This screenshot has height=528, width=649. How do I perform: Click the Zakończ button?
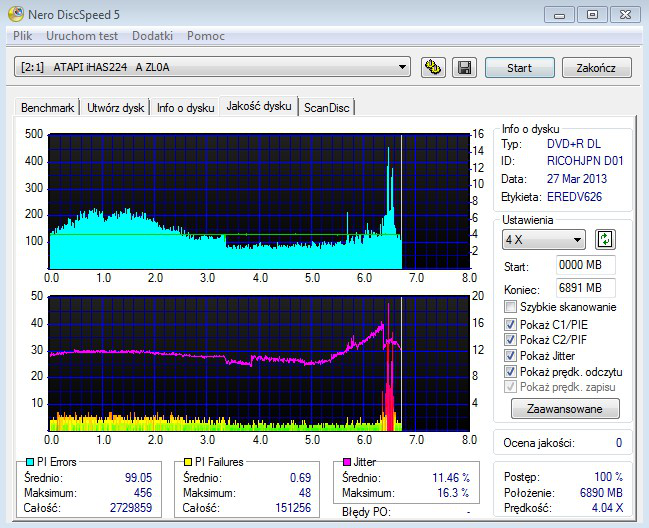coord(596,67)
